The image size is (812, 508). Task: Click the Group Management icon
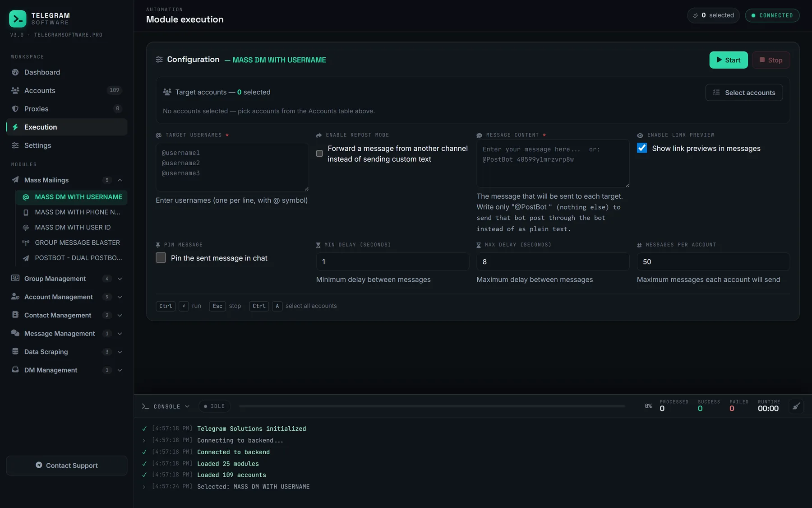pyautogui.click(x=15, y=278)
